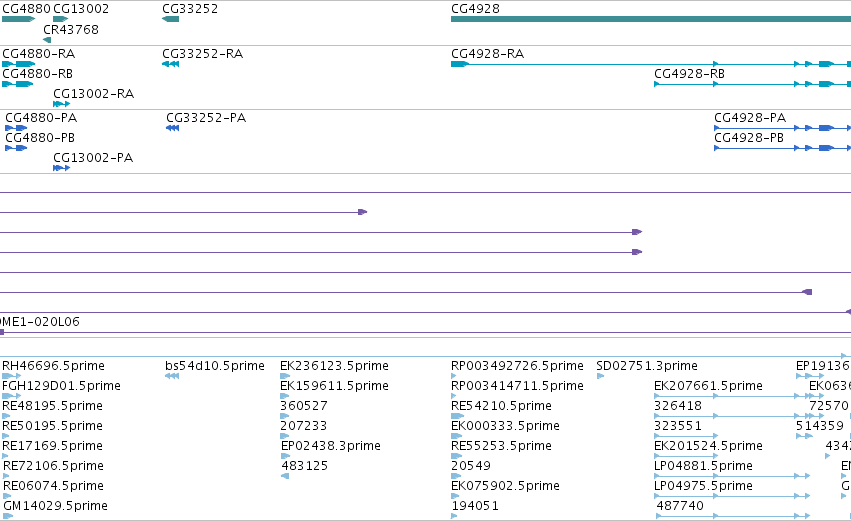Click the EP02438.3prime EST label
Image resolution: width=851 pixels, height=521 pixels.
click(331, 446)
